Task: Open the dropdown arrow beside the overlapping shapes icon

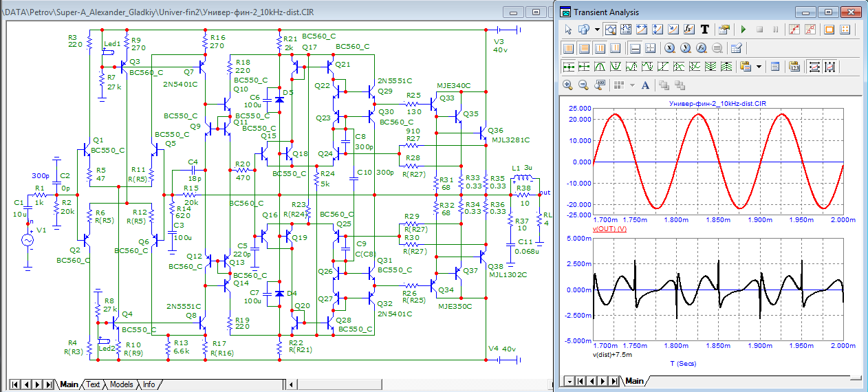Action: click(597, 30)
